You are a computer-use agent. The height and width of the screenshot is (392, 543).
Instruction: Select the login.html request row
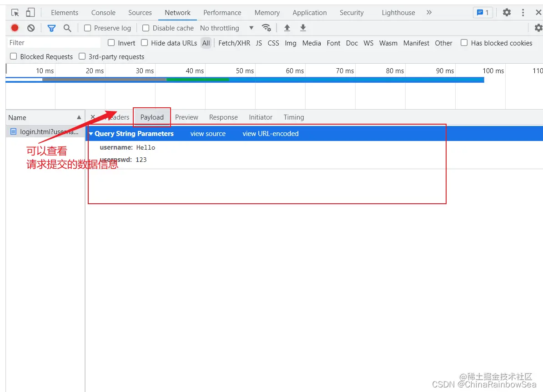45,131
